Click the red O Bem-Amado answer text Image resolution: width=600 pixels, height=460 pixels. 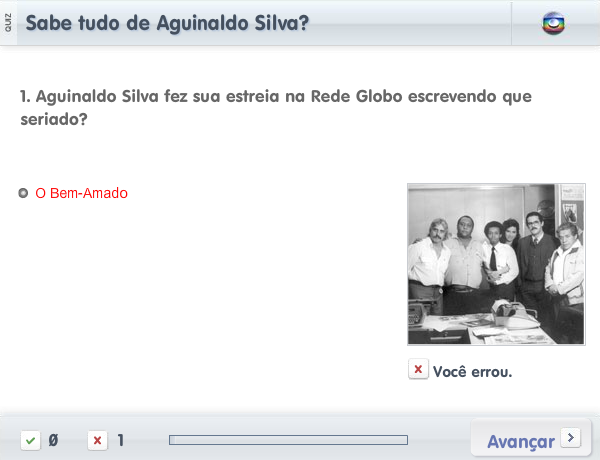[x=82, y=193]
